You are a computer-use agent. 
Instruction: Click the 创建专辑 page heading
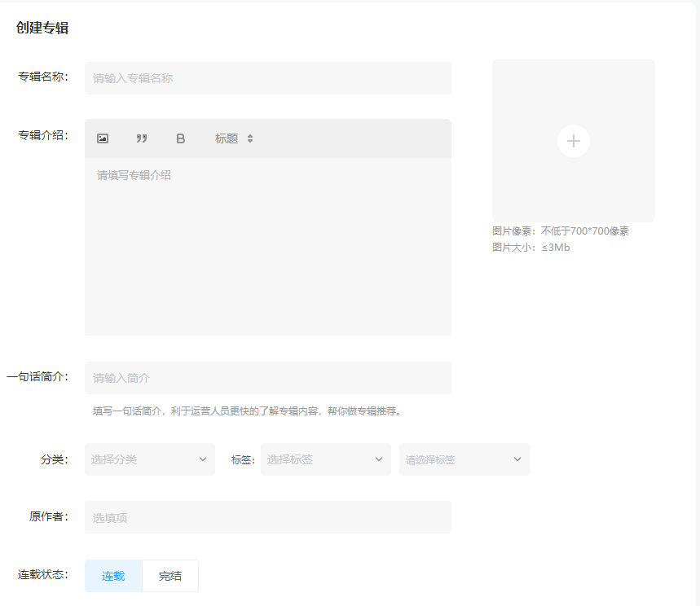tap(42, 28)
